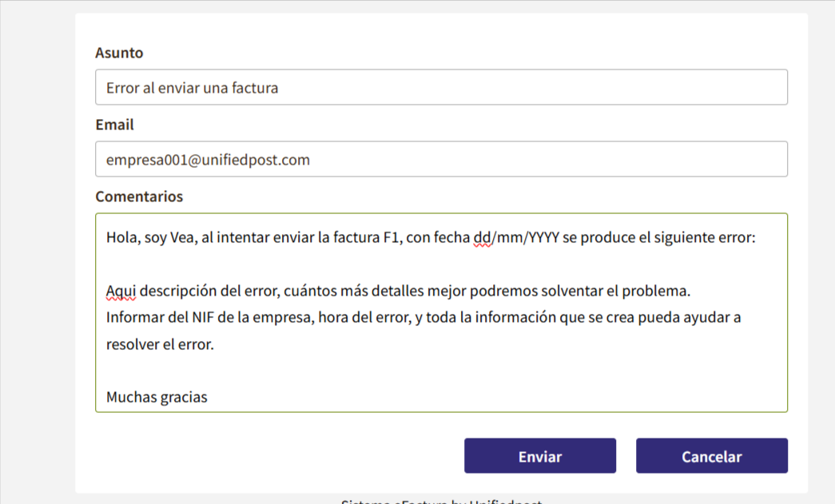Click the empty line above "Muchas gracias"
Screen dimensions: 835x504
320,371
